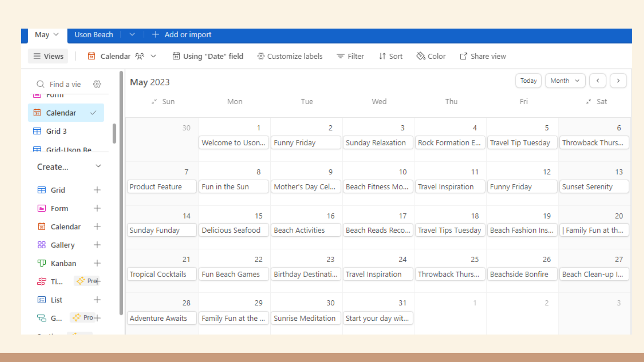Toggle the Views sidebar button
This screenshot has width=644, height=362.
point(48,56)
